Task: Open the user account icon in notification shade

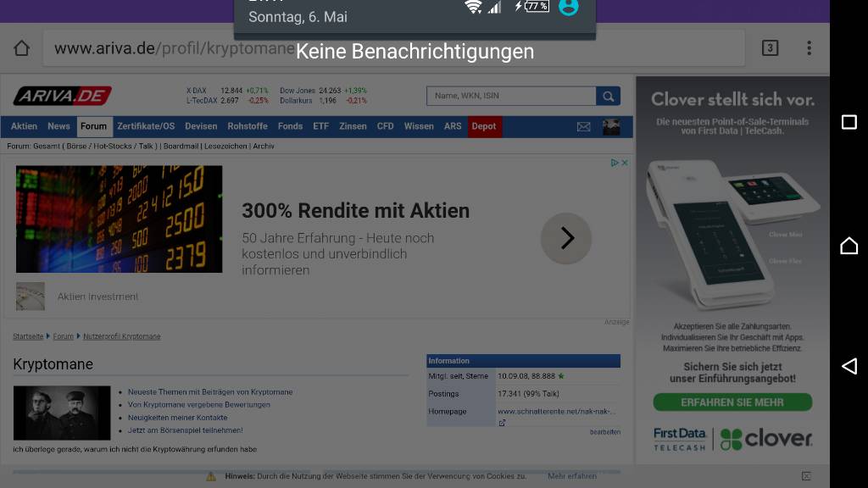Action: pos(569,7)
